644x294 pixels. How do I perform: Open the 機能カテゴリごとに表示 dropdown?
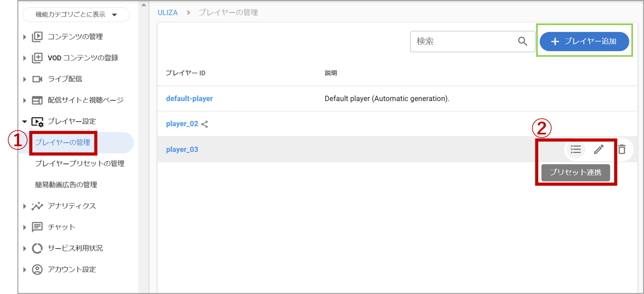tap(76, 14)
